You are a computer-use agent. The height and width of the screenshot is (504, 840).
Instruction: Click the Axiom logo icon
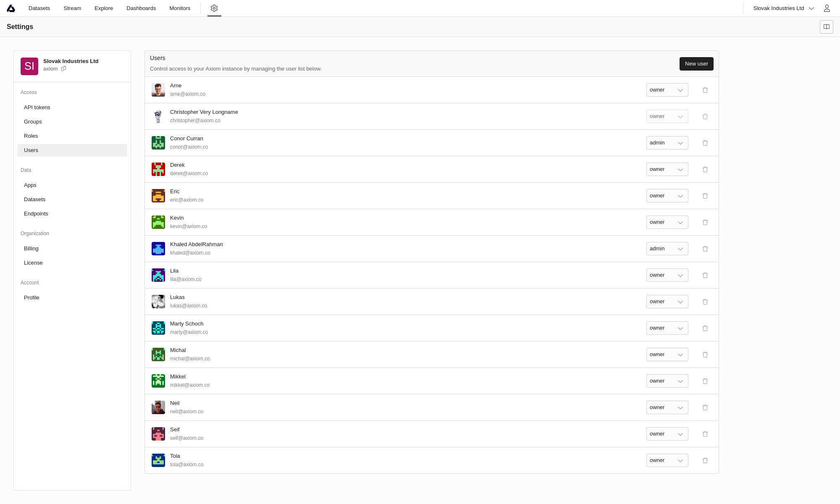click(11, 8)
